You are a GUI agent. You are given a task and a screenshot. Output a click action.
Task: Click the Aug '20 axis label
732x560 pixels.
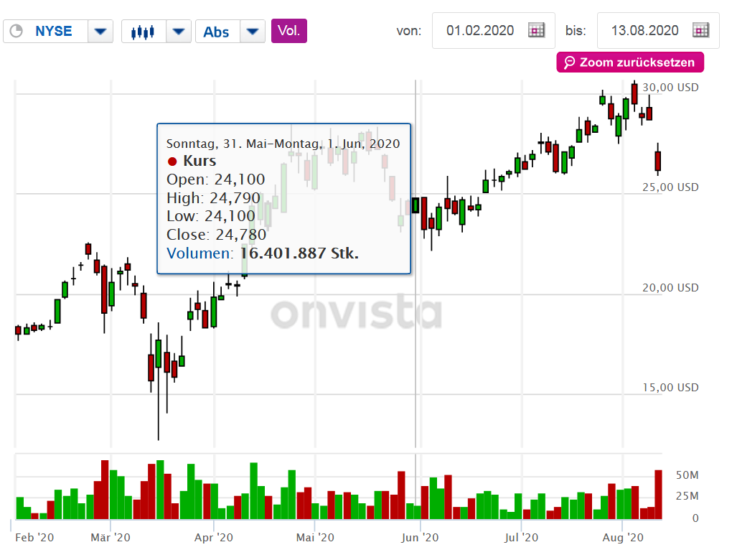623,538
